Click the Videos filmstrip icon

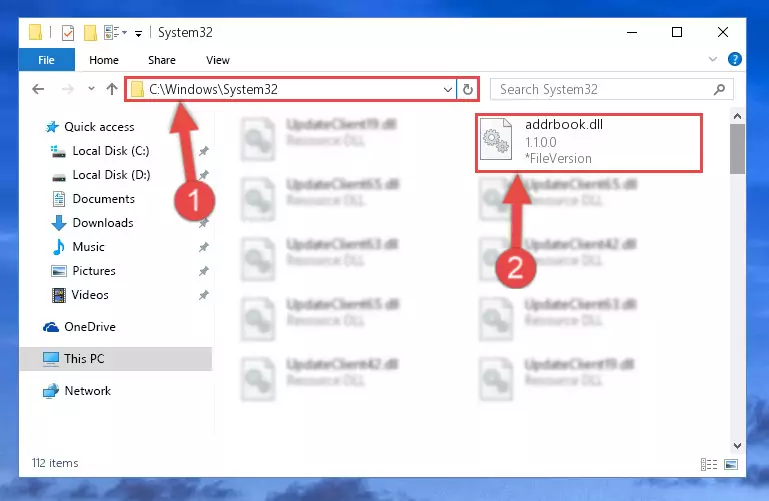pos(59,295)
